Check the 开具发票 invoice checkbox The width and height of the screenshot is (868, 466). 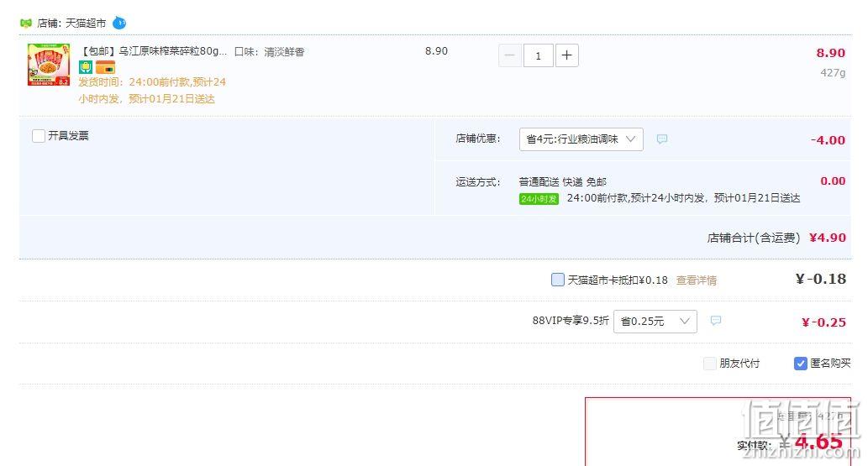coord(38,136)
